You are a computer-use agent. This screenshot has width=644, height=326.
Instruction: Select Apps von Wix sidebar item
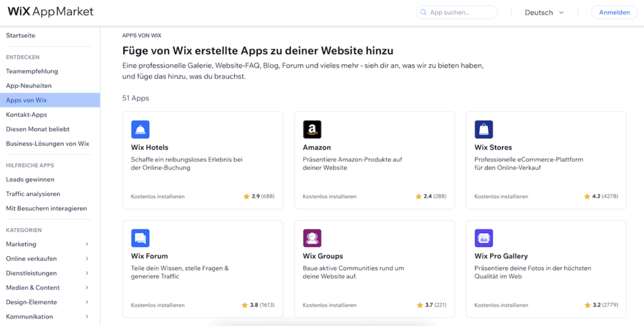(x=50, y=100)
